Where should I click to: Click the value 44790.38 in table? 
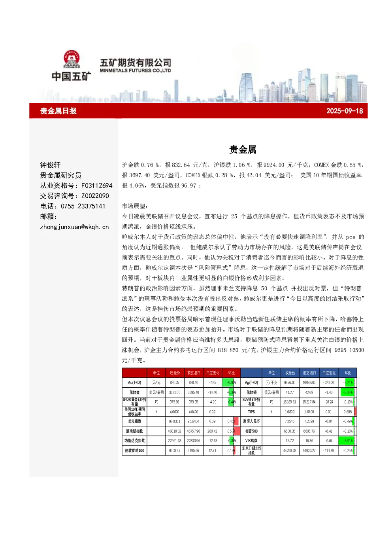click(290, 451)
